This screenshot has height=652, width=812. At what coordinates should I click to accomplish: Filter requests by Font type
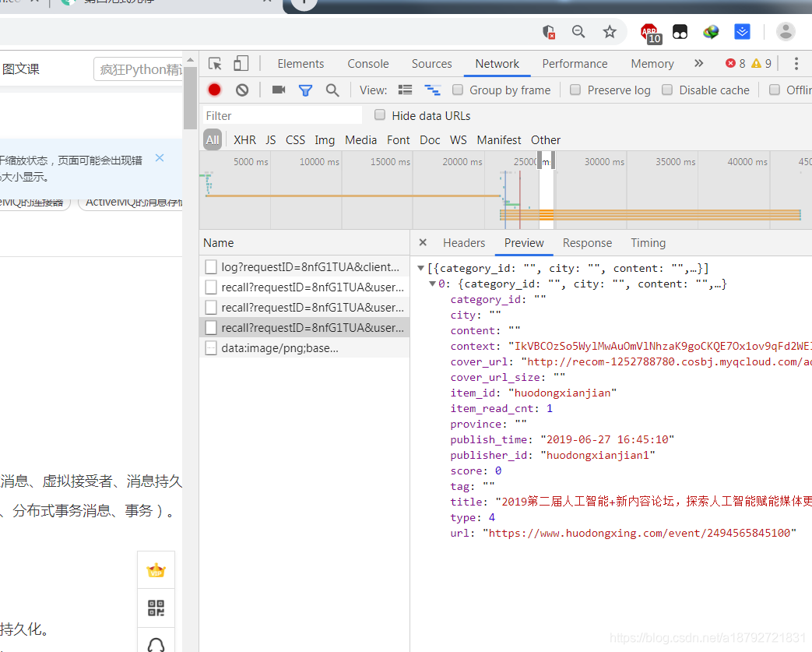point(398,140)
